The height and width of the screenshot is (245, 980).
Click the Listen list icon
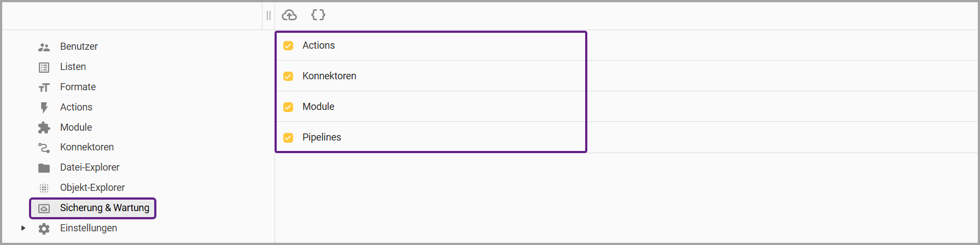(44, 67)
